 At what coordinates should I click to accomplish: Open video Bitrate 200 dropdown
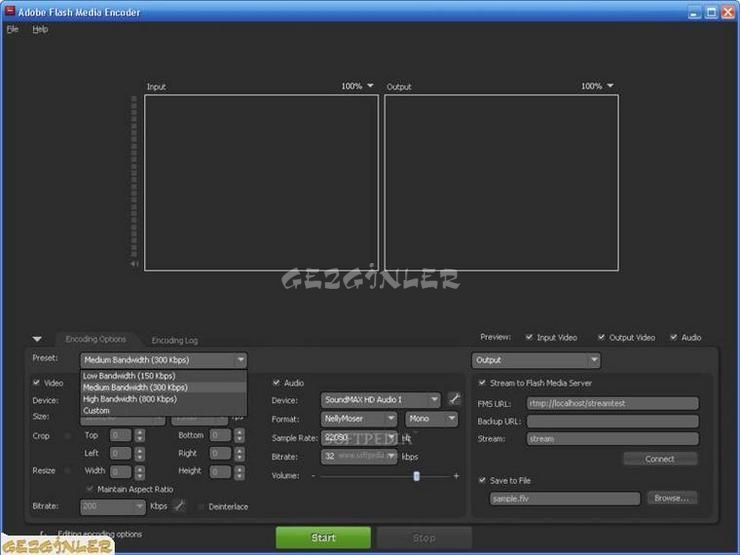click(112, 506)
